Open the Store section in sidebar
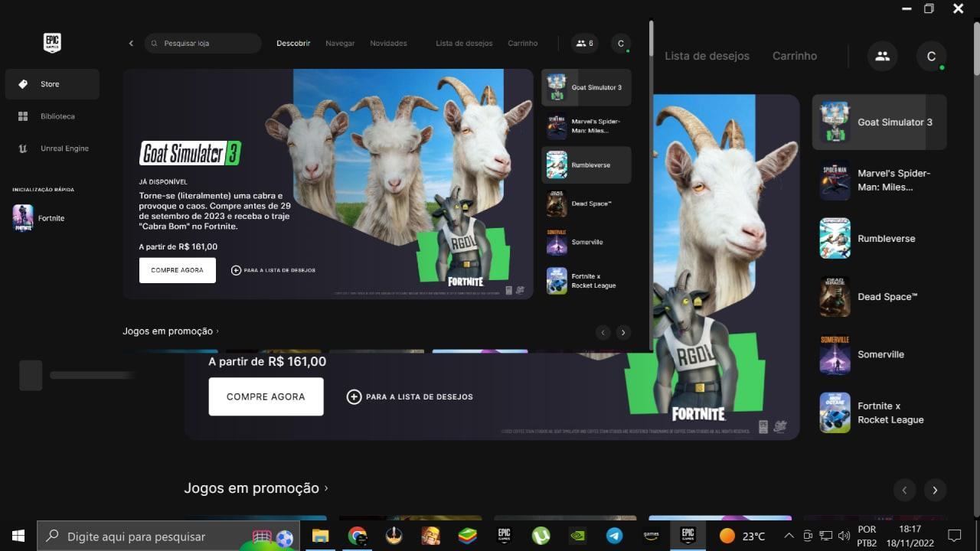 click(x=52, y=84)
